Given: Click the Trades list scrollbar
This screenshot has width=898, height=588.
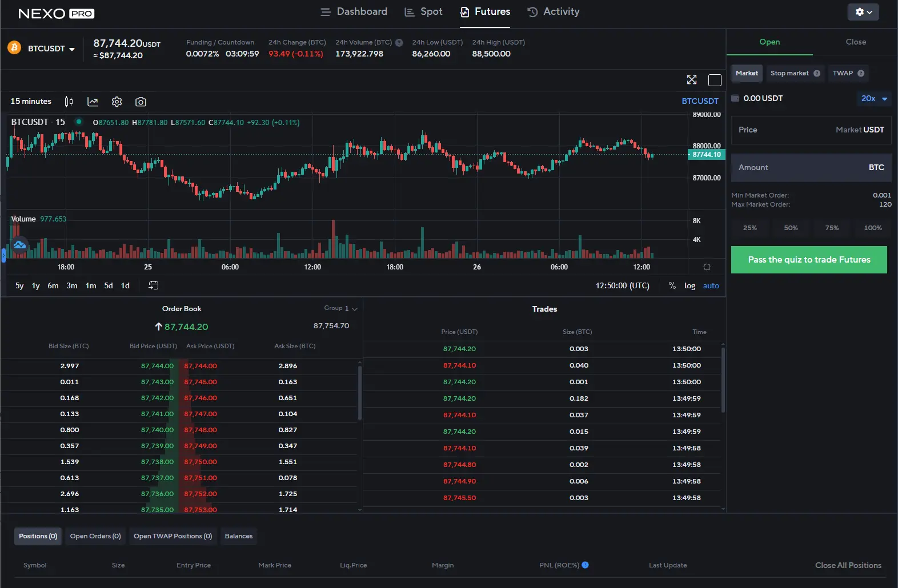Looking at the screenshot, I should click(723, 379).
